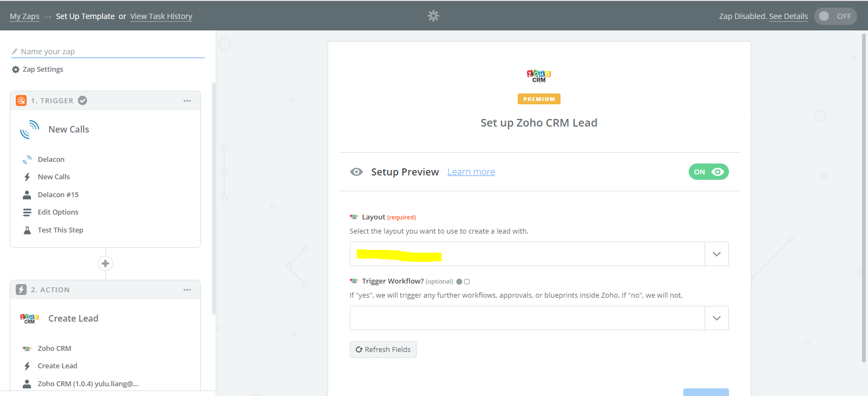Click the Zoho icon beside Trigger Workflow label
Viewport: 868px width, 396px height.
(x=354, y=281)
